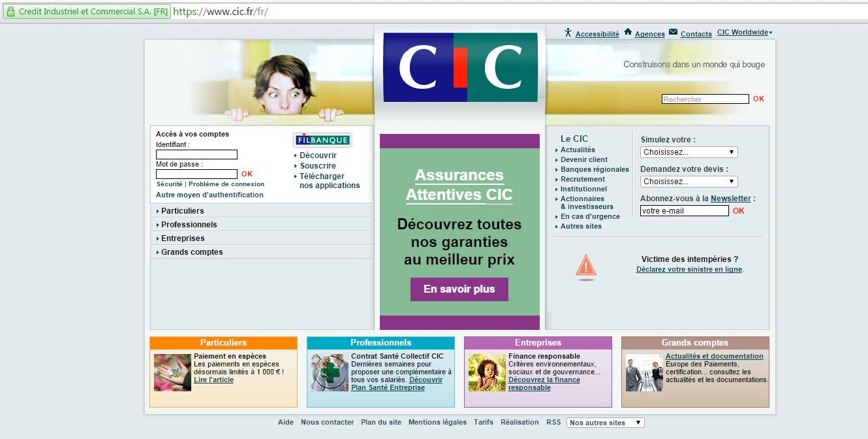This screenshot has width=868, height=439.
Task: Open Institutionnel menu item
Action: coord(583,189)
